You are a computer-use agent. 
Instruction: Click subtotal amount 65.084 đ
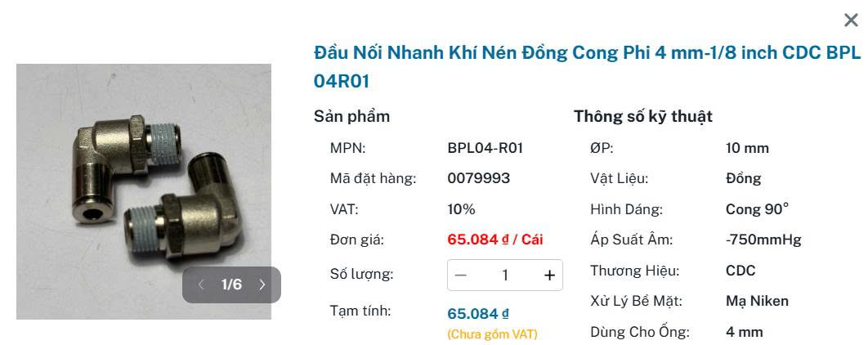(478, 313)
